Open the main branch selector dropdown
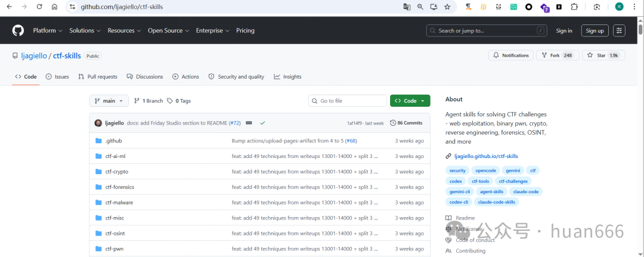This screenshot has width=644, height=257. click(109, 101)
